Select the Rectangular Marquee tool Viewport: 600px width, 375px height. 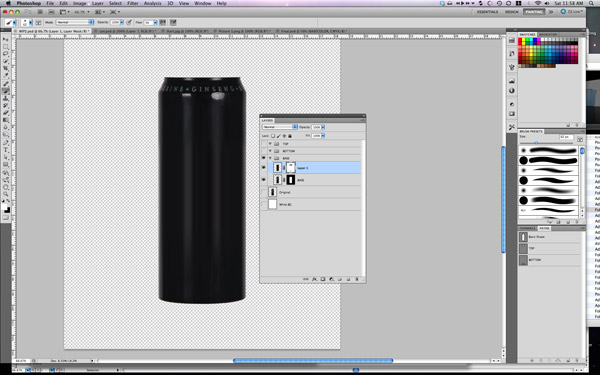[6, 47]
